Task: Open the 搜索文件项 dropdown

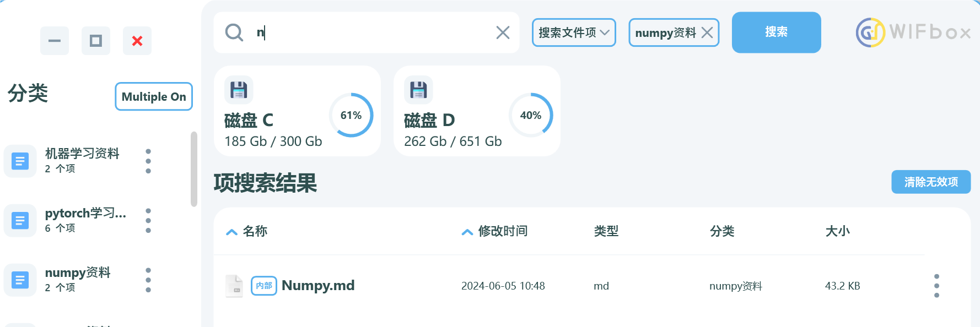Action: (x=573, y=32)
